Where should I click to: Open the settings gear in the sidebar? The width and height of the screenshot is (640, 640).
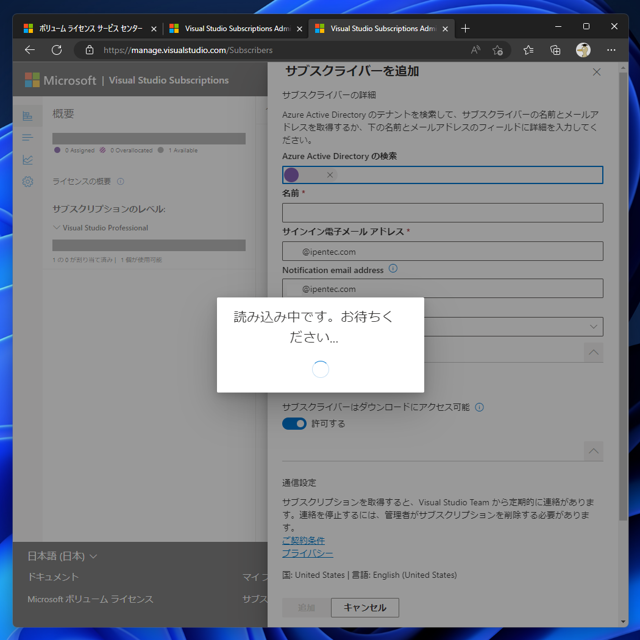click(x=27, y=182)
